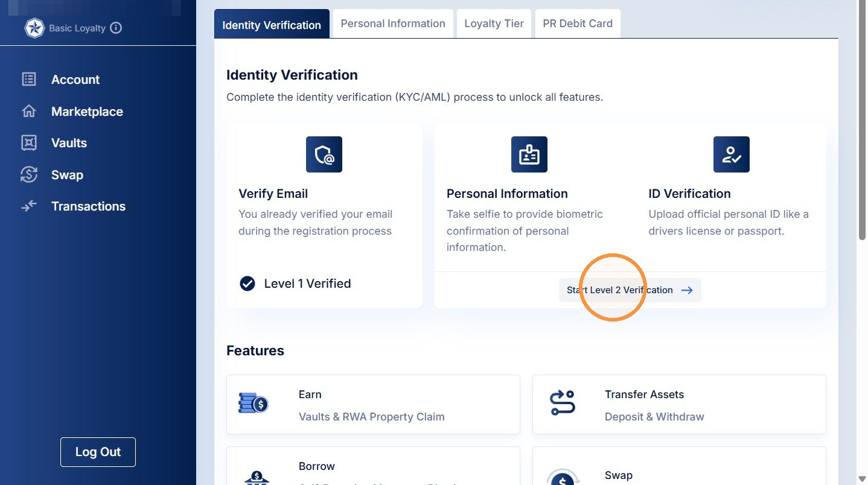The height and width of the screenshot is (485, 868).
Task: Click the ID Verification person-check icon
Action: tap(732, 154)
